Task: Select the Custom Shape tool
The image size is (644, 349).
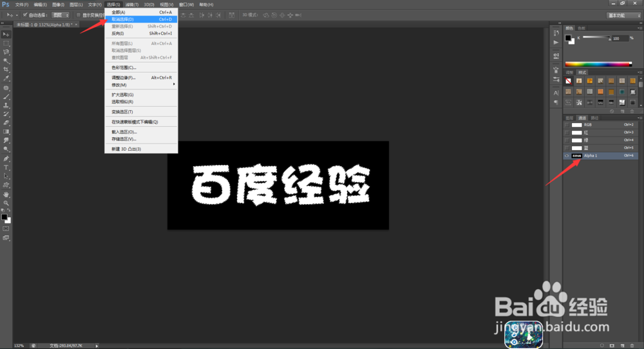Action: coord(6,185)
